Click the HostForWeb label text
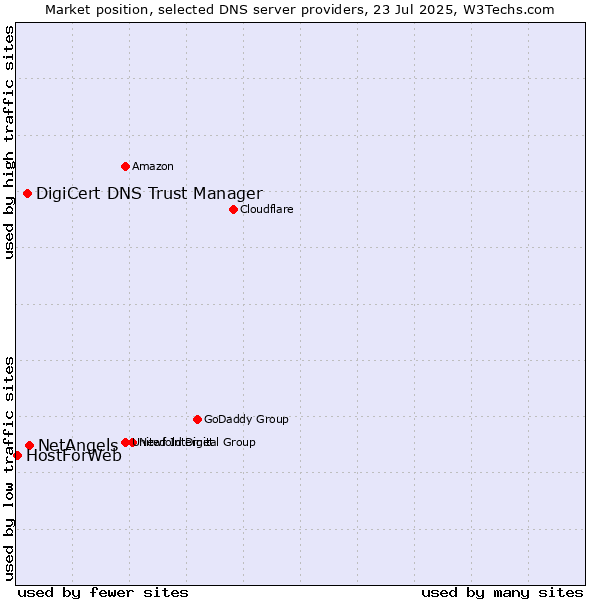 pos(74,456)
